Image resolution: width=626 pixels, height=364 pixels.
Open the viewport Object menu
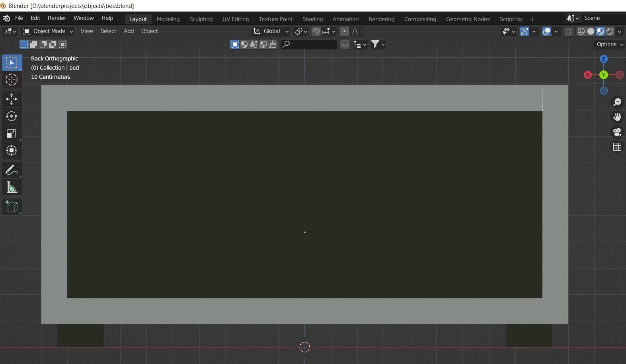[x=149, y=31]
